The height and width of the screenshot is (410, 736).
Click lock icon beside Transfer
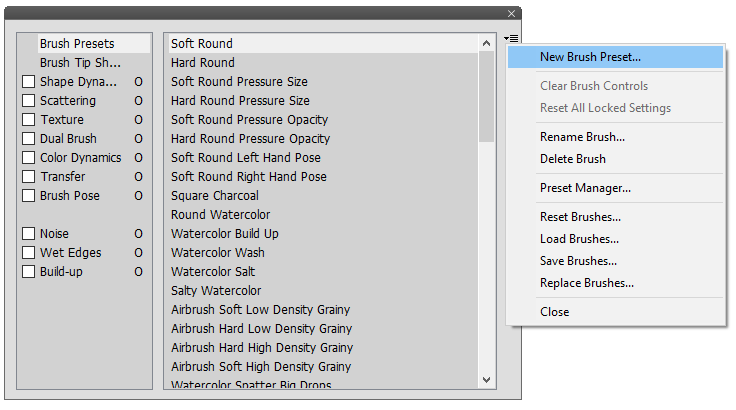139,177
